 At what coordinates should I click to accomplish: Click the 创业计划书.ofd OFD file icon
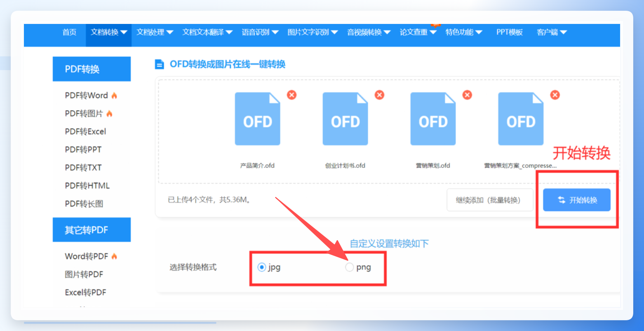click(346, 119)
